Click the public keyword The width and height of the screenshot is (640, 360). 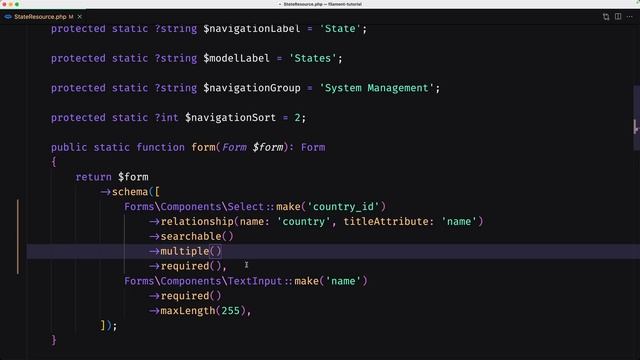pos(69,147)
